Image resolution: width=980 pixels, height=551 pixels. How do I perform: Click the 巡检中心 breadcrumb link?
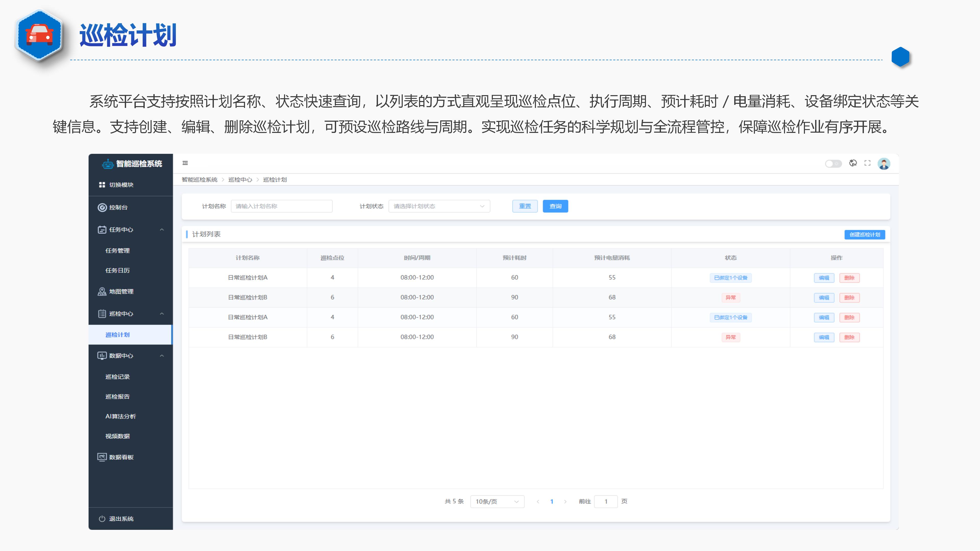click(240, 180)
